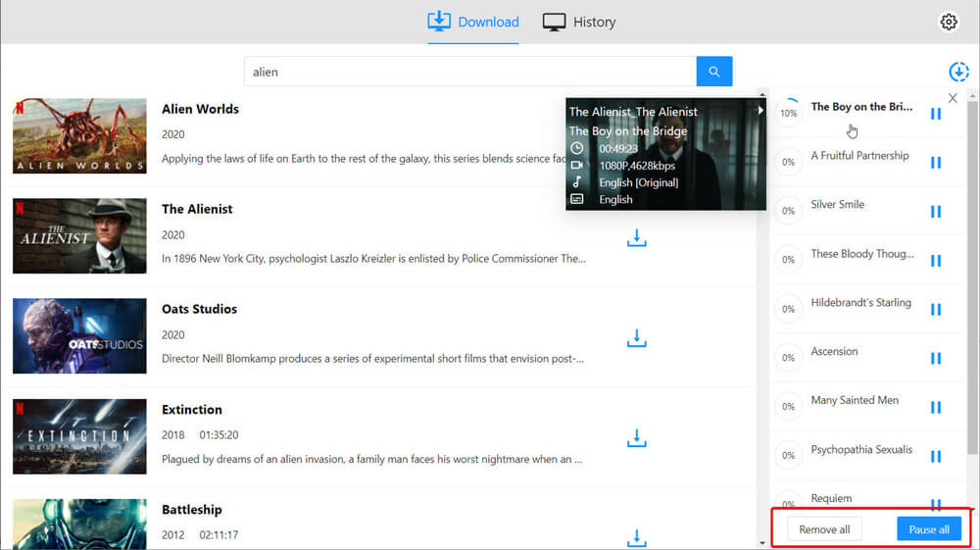Click the search field containing alien
Screen dimensions: 980x550
tap(470, 72)
